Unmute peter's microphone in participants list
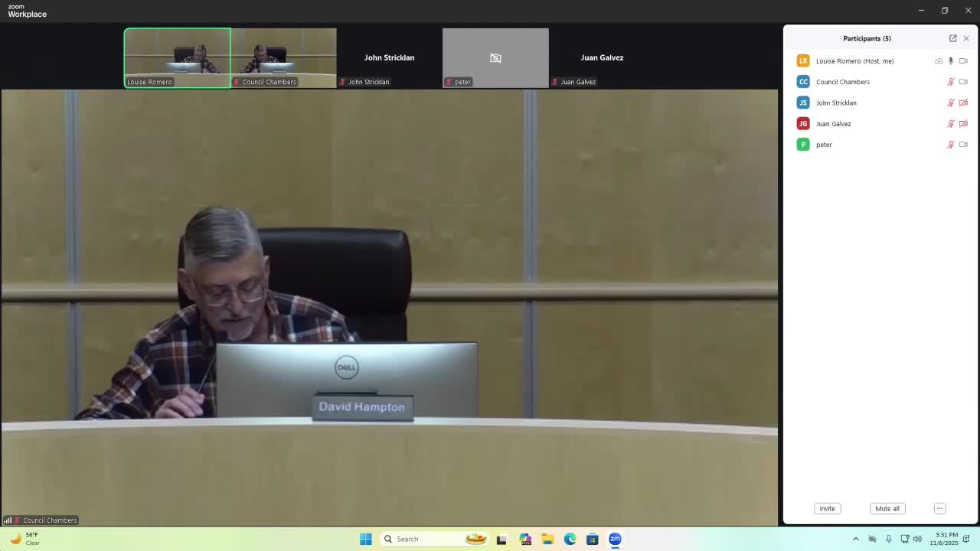This screenshot has height=551, width=980. coord(951,145)
